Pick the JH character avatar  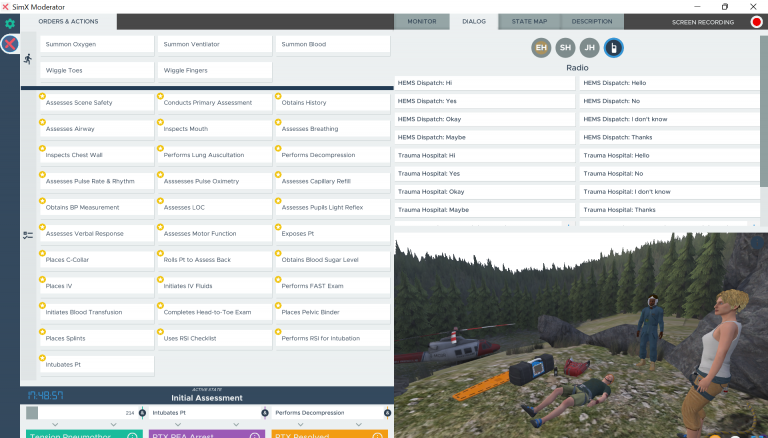pos(590,47)
